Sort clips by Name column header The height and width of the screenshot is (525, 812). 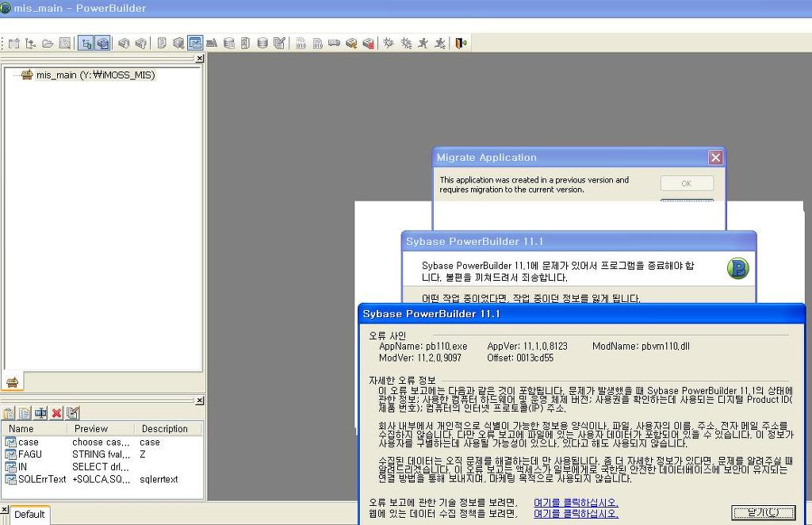pos(35,429)
